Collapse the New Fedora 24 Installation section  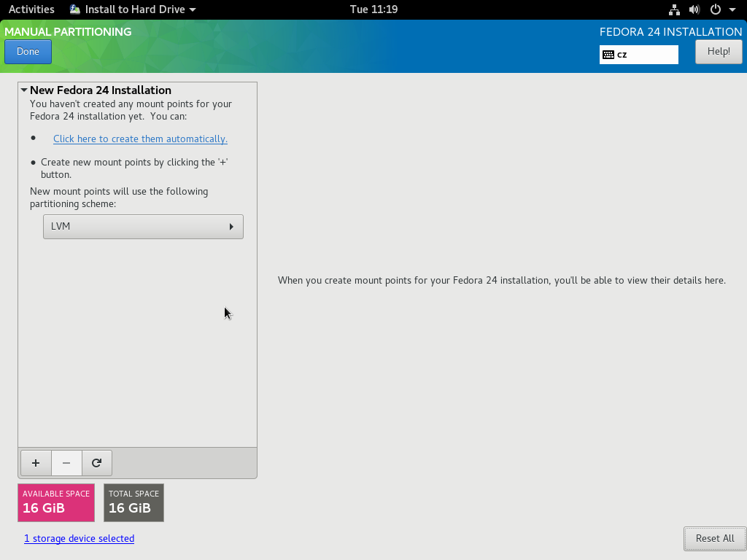click(x=24, y=90)
